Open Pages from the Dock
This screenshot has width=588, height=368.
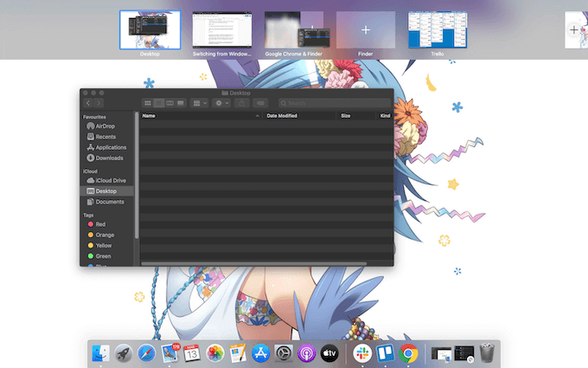pos(238,353)
